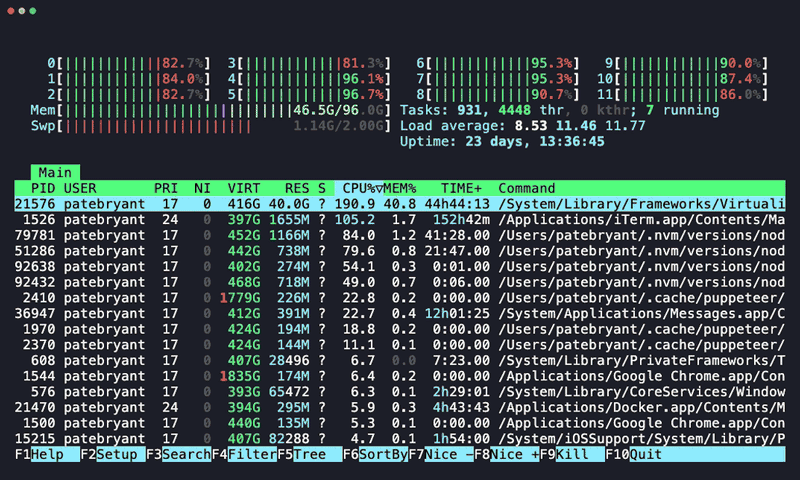Select process row PID 21576

click(x=400, y=204)
